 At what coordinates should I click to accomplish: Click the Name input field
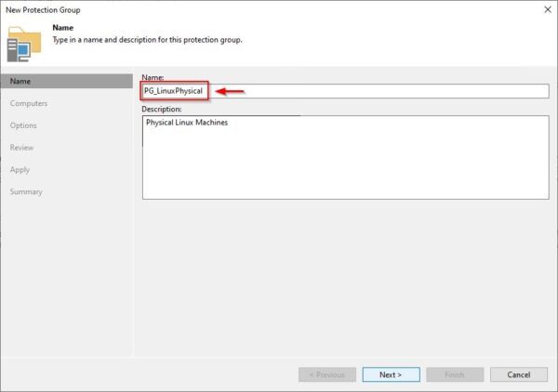tap(345, 91)
